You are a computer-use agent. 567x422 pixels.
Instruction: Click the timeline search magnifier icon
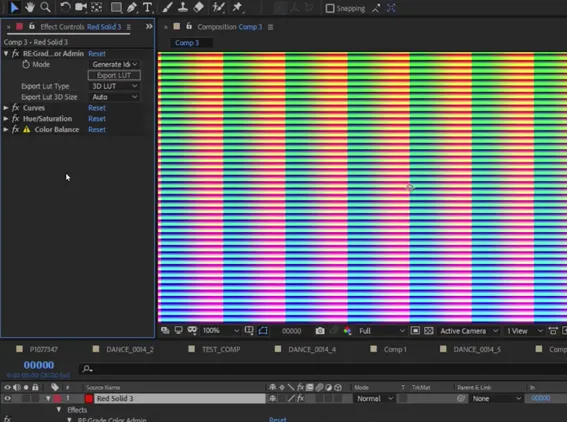pyautogui.click(x=87, y=369)
